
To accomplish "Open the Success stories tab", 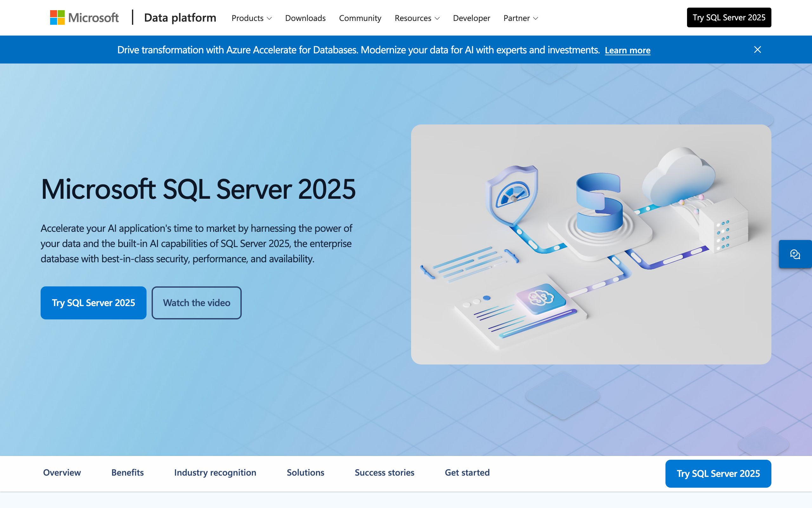I will pyautogui.click(x=384, y=472).
